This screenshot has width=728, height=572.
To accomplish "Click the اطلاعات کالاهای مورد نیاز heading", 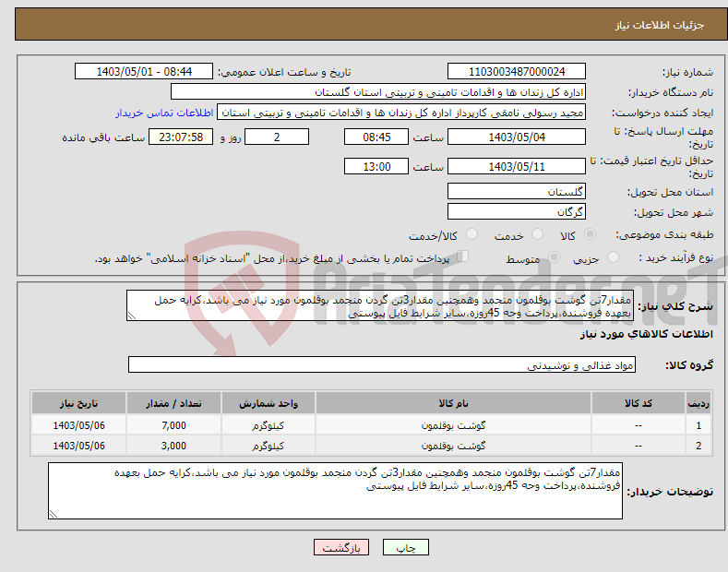I will [646, 334].
